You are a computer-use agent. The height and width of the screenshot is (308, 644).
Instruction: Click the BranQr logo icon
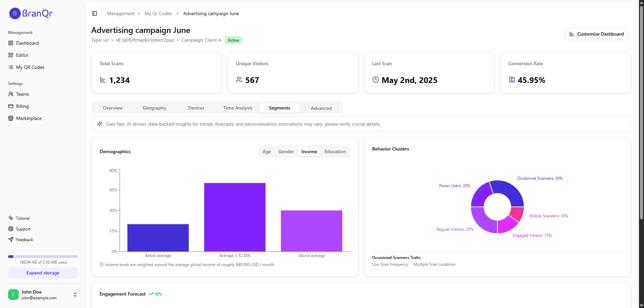15,13
